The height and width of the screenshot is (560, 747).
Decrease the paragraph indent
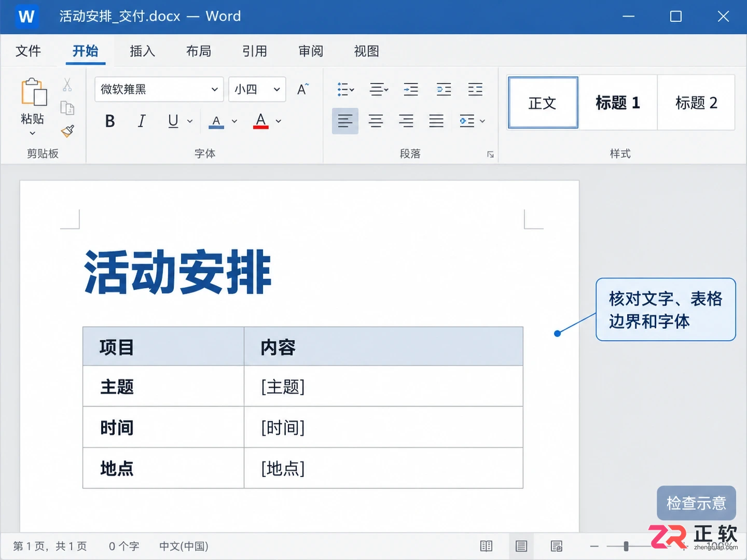point(411,89)
